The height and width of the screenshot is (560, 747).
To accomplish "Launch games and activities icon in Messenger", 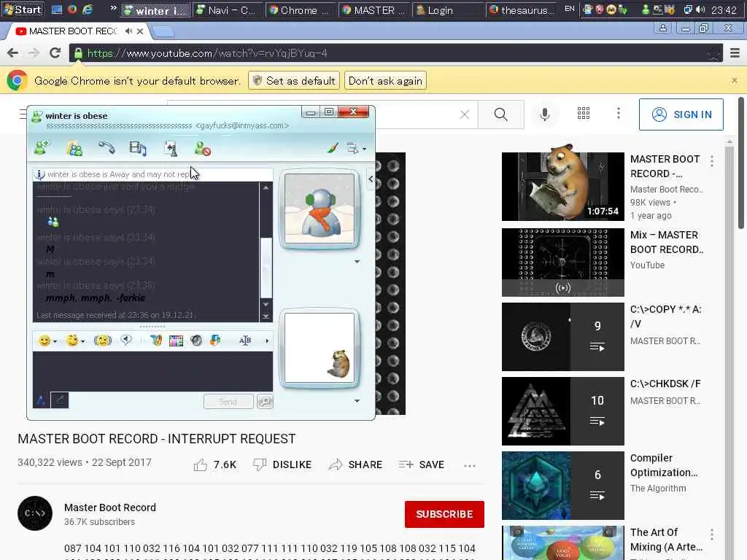I will [170, 149].
